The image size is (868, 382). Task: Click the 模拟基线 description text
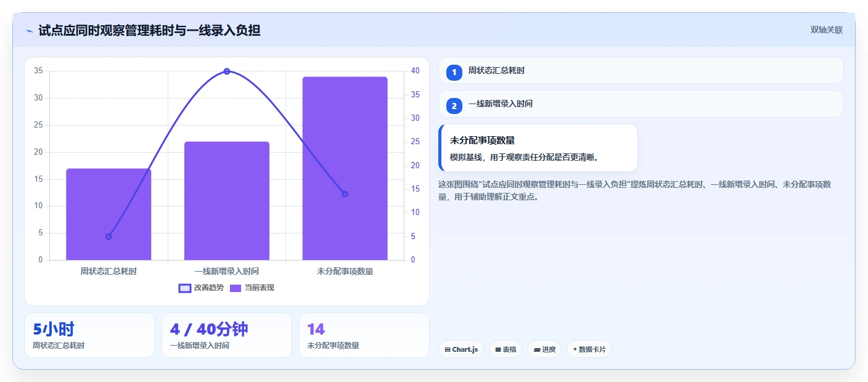[x=525, y=157]
